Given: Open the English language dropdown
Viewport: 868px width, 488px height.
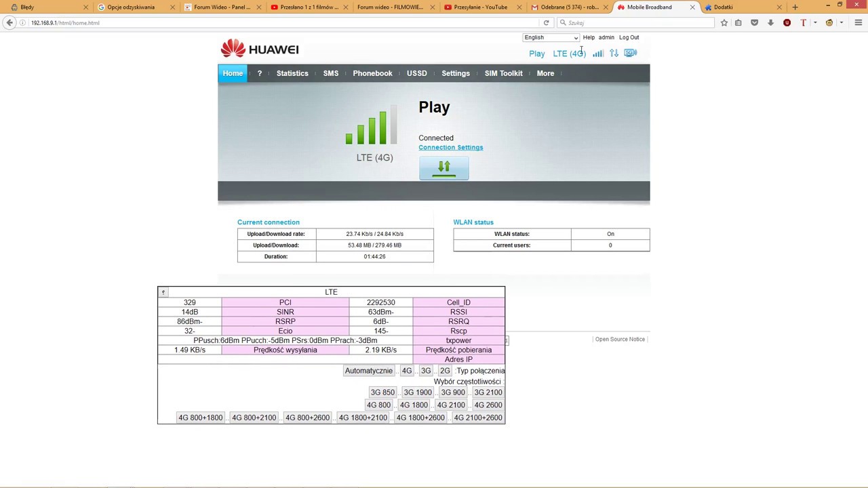Looking at the screenshot, I should tap(551, 37).
